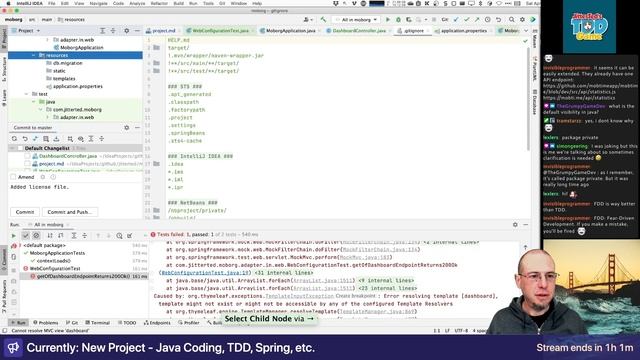Open the TODO tool window tab
This screenshot has height=360, width=640.
127,322
